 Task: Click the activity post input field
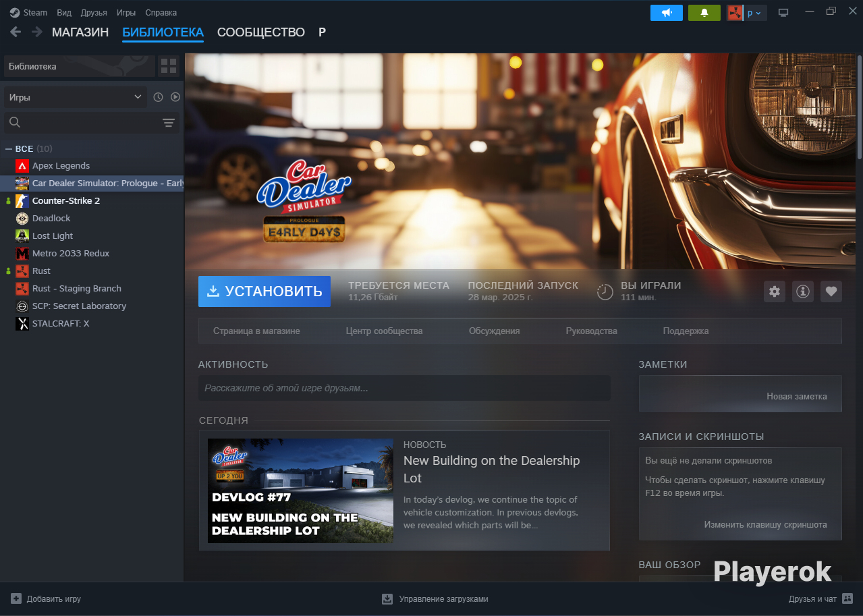pyautogui.click(x=404, y=388)
